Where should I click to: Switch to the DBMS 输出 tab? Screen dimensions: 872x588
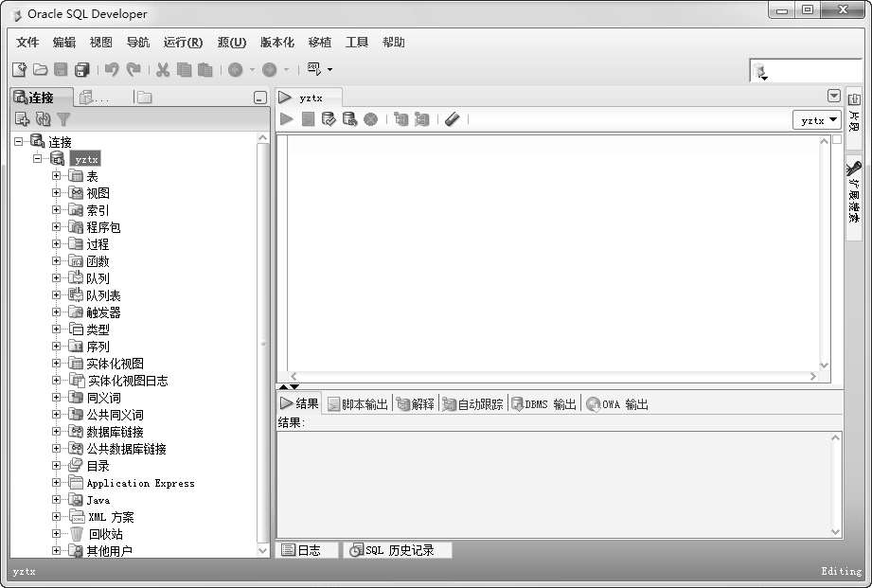point(543,404)
